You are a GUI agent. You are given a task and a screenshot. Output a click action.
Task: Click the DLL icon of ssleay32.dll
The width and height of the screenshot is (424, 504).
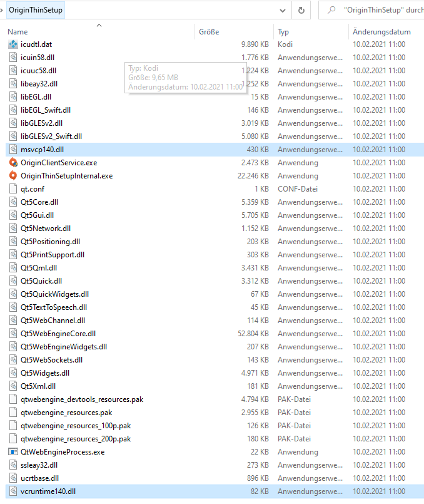tap(13, 465)
